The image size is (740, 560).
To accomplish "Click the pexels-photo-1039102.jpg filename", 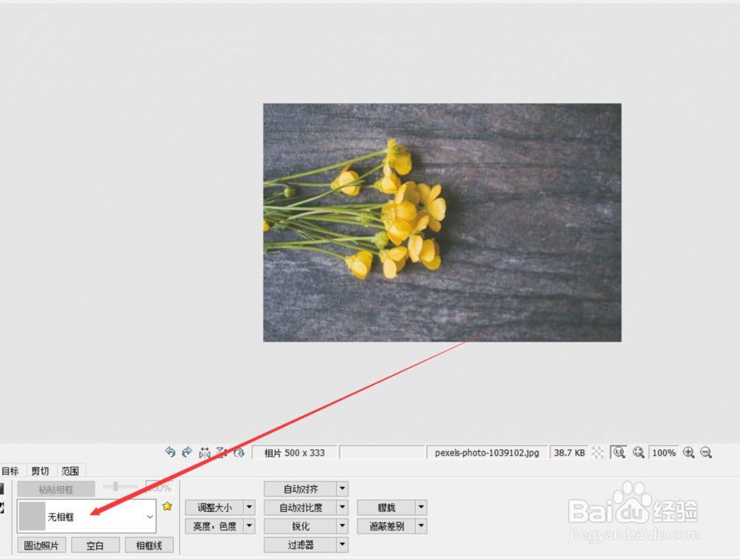I will [487, 453].
